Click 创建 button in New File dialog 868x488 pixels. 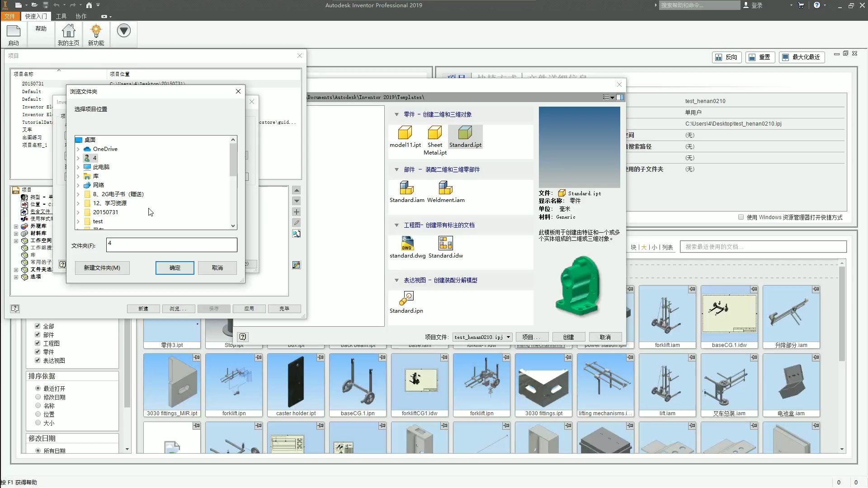(569, 337)
